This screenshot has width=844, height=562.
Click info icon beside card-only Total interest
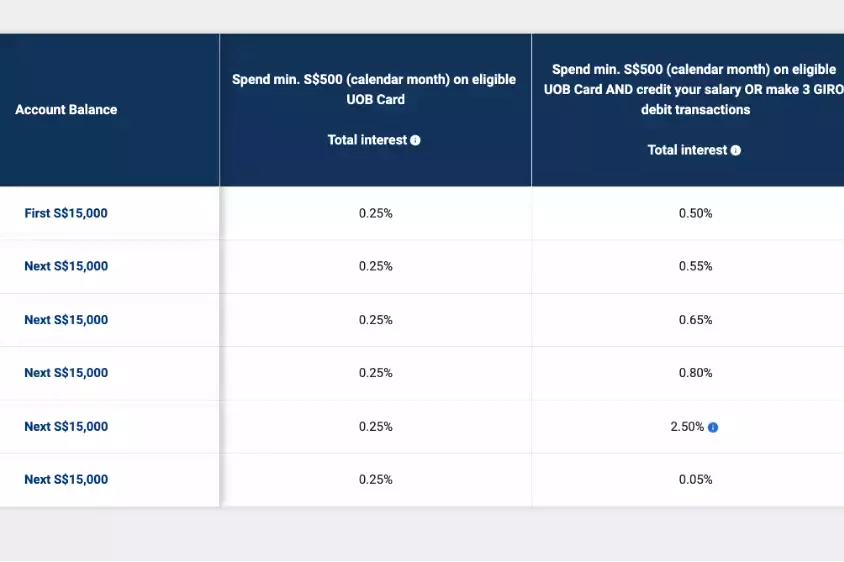(415, 141)
